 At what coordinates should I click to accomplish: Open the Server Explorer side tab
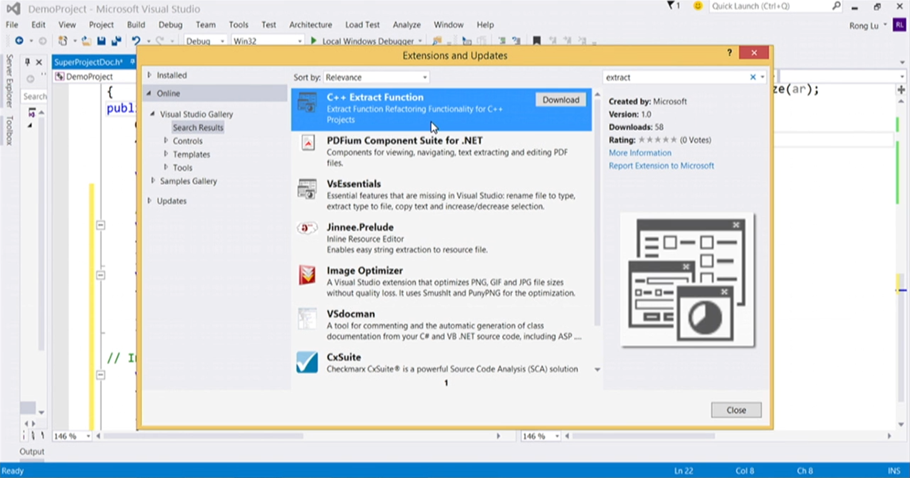[9, 81]
